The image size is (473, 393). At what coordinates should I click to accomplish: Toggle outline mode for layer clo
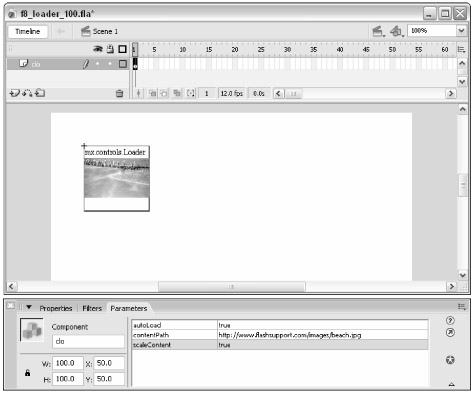click(x=123, y=64)
